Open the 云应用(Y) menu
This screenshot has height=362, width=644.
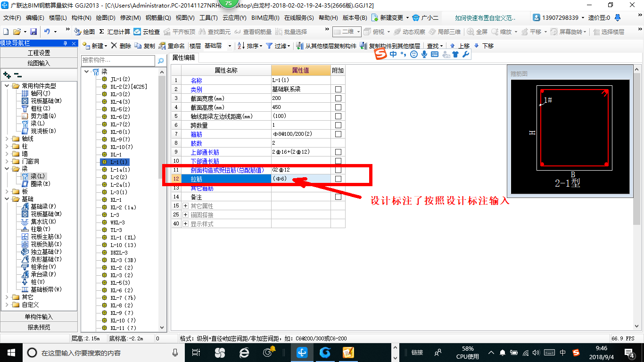tap(234, 18)
